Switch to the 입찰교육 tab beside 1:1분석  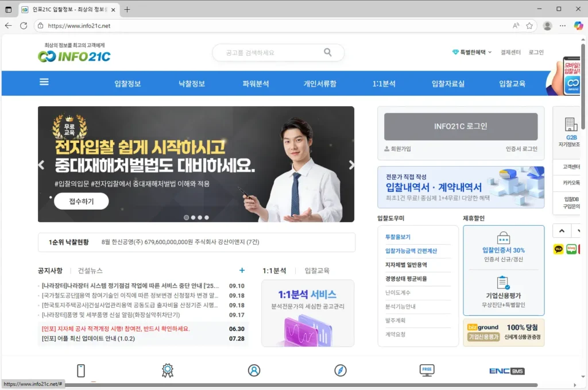317,271
